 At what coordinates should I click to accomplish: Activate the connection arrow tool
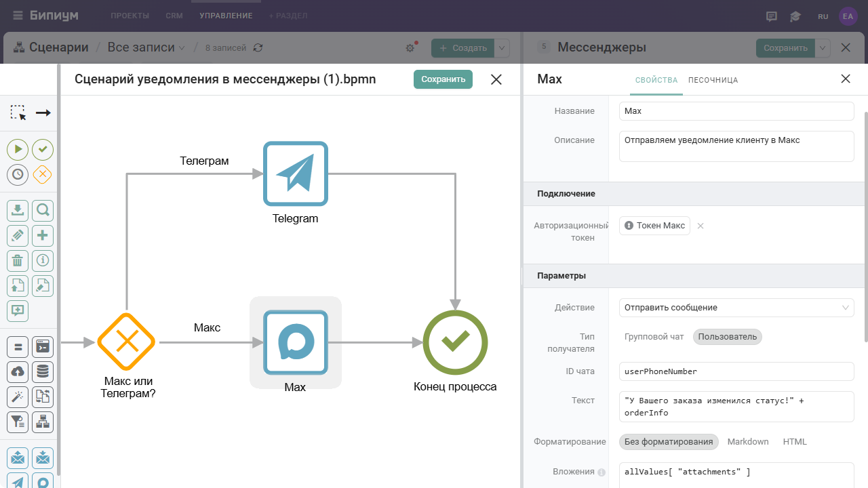43,113
